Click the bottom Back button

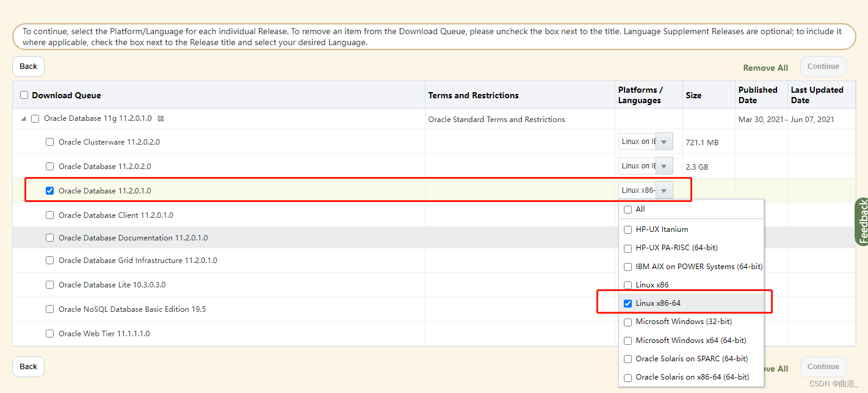click(28, 367)
